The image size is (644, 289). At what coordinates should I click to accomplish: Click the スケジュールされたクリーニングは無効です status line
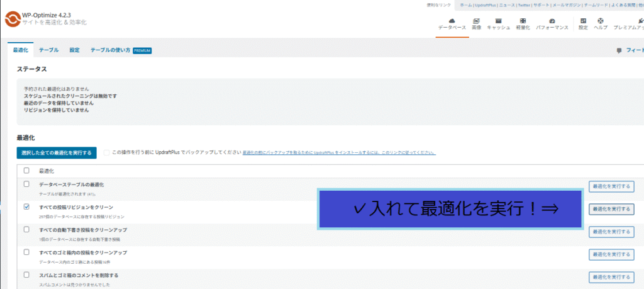click(x=70, y=96)
